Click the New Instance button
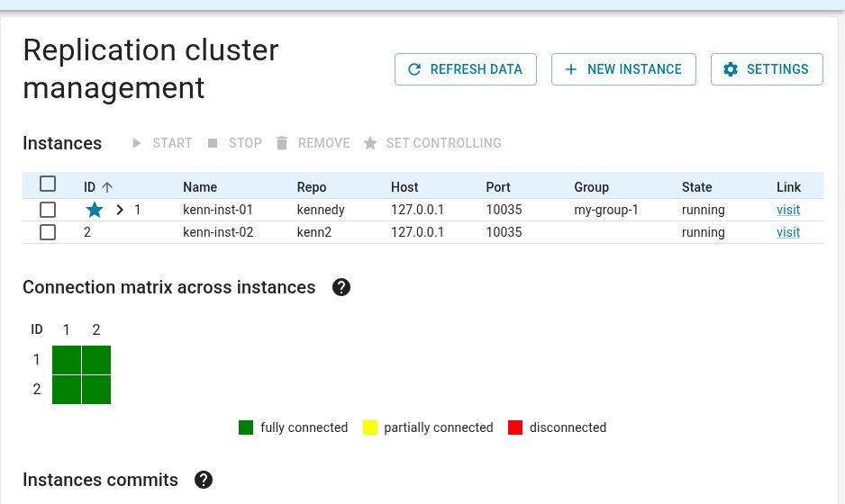Image resolution: width=845 pixels, height=504 pixels. point(623,69)
